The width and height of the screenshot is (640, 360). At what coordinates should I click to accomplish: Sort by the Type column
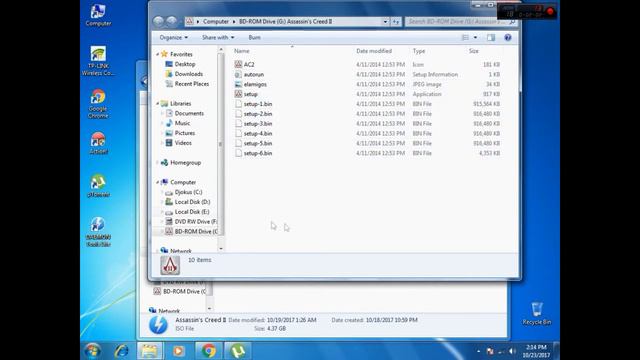pos(419,51)
